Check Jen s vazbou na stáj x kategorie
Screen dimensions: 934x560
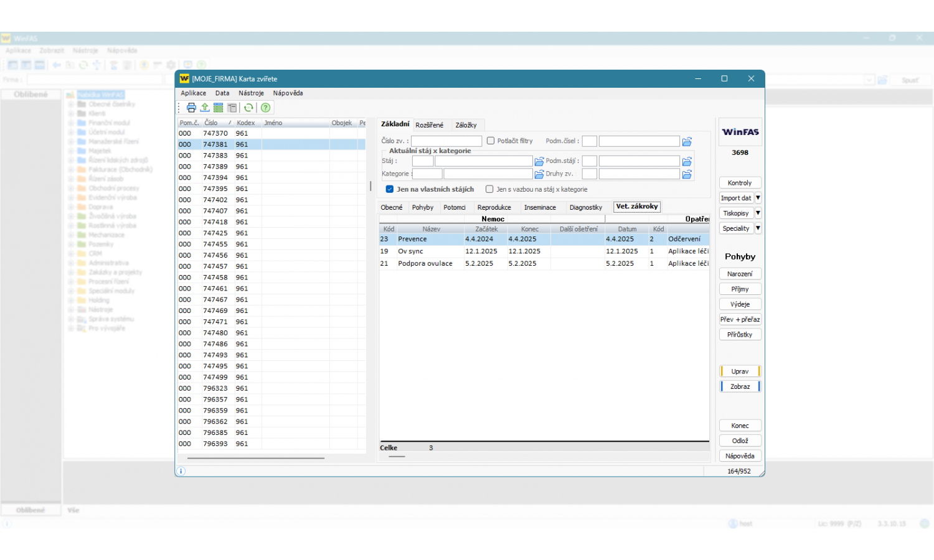pyautogui.click(x=489, y=189)
